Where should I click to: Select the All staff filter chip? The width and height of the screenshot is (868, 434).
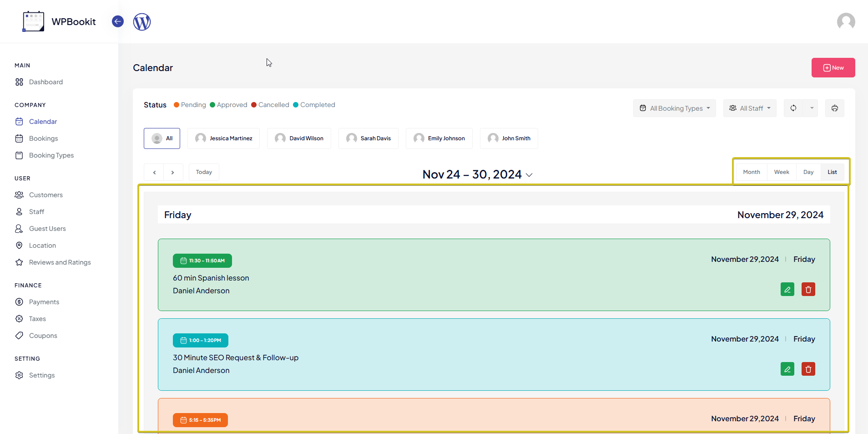(x=162, y=138)
